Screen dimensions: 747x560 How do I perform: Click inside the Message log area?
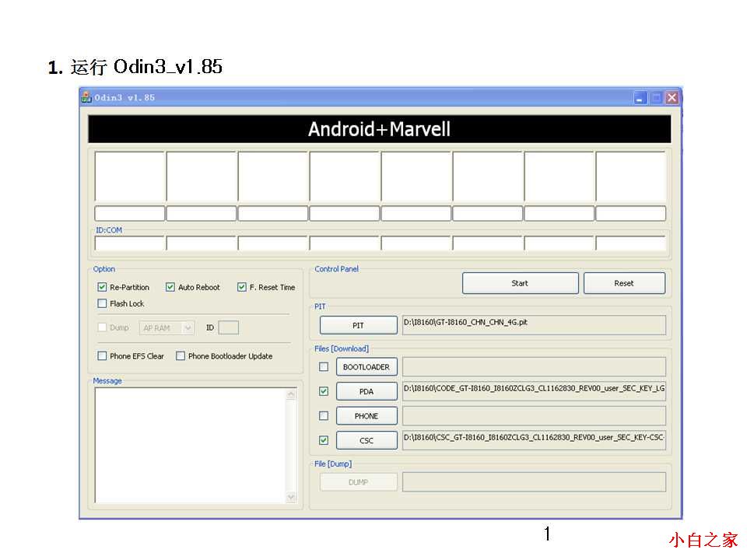coord(191,445)
